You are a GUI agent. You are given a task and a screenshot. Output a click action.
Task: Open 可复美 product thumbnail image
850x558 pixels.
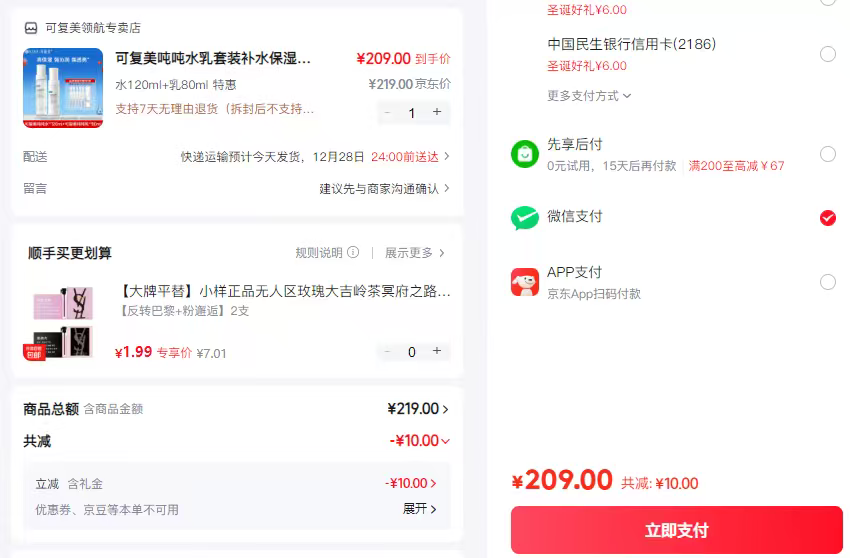click(x=63, y=88)
